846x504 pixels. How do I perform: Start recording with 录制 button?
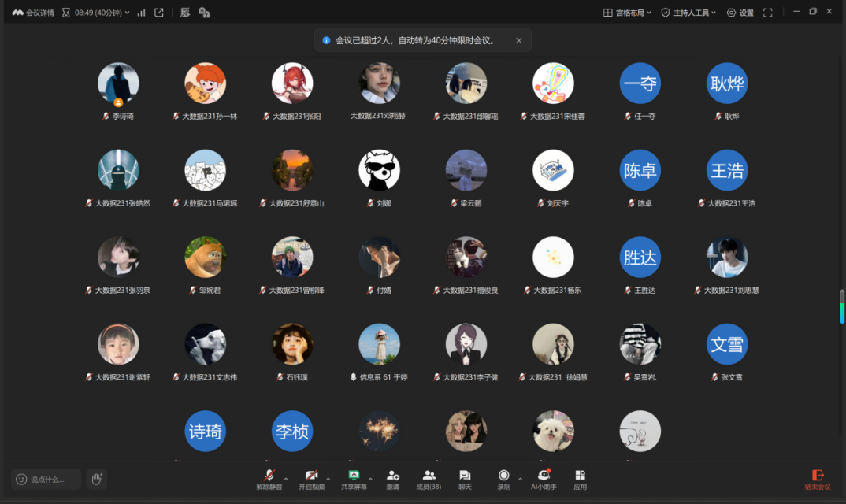[503, 479]
